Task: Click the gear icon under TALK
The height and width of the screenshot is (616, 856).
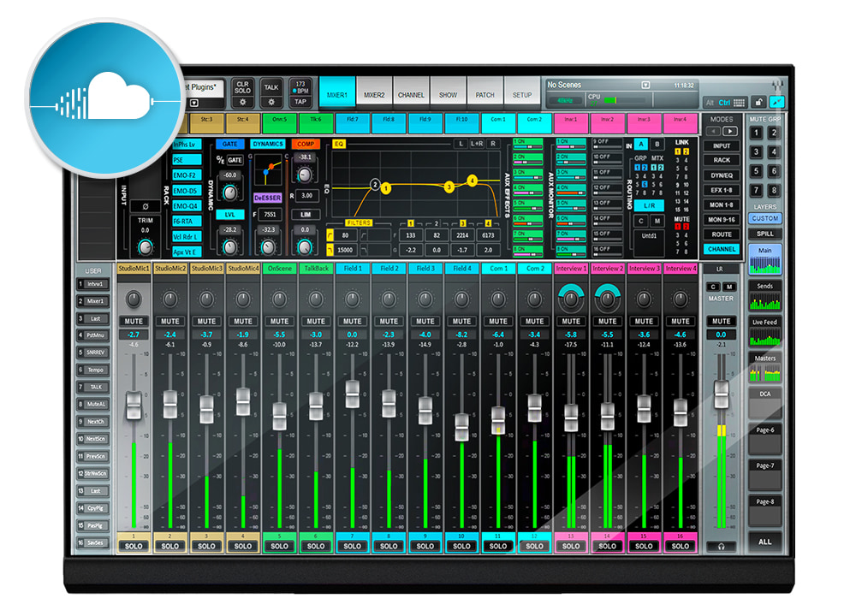Action: point(270,101)
